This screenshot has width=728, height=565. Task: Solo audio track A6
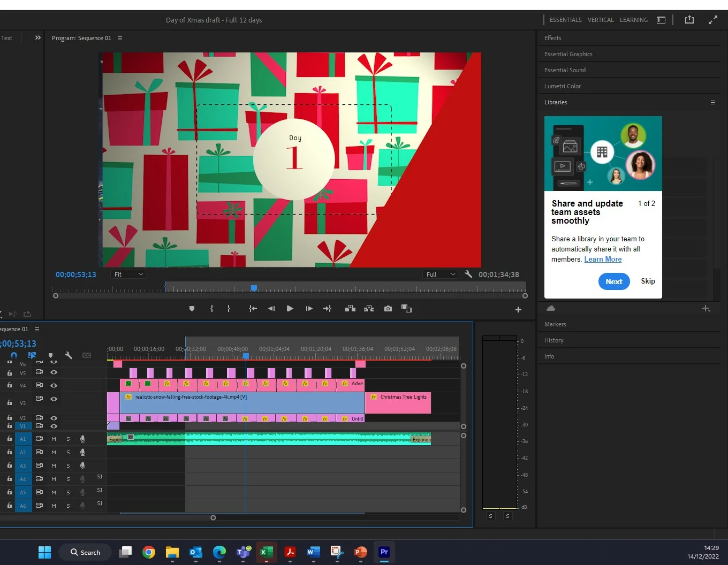point(68,506)
